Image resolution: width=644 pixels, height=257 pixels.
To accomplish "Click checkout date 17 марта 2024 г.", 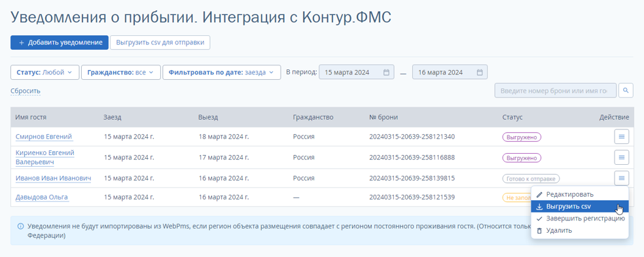I will 223,157.
